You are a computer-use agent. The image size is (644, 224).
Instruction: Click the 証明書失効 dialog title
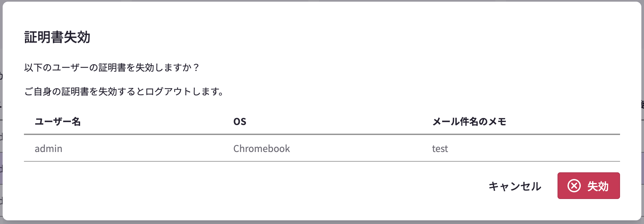coord(57,37)
